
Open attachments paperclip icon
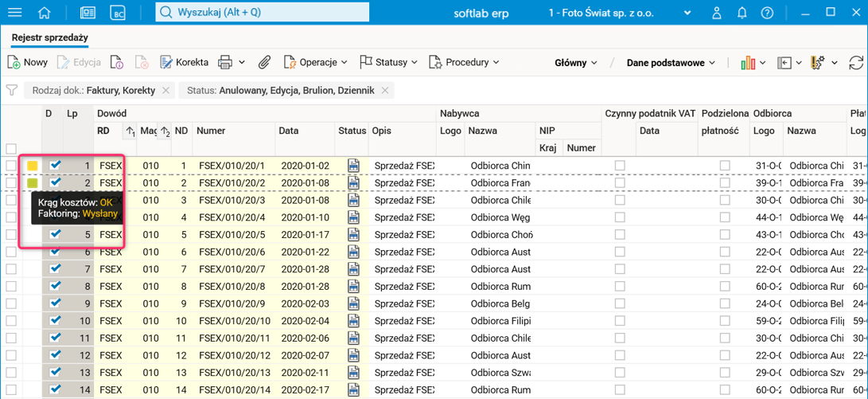[x=264, y=62]
